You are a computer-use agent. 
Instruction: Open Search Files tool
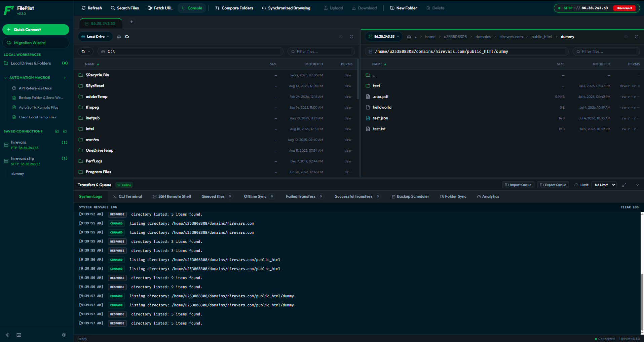(125, 8)
